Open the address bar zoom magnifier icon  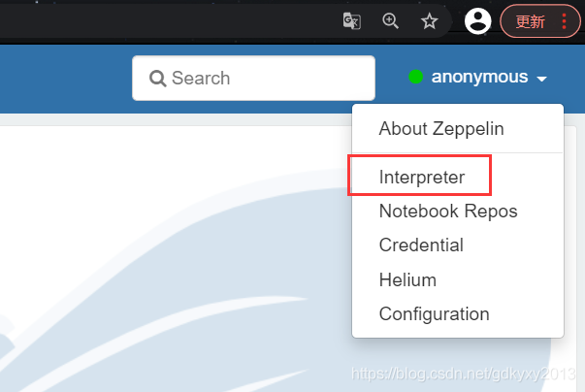tap(391, 21)
